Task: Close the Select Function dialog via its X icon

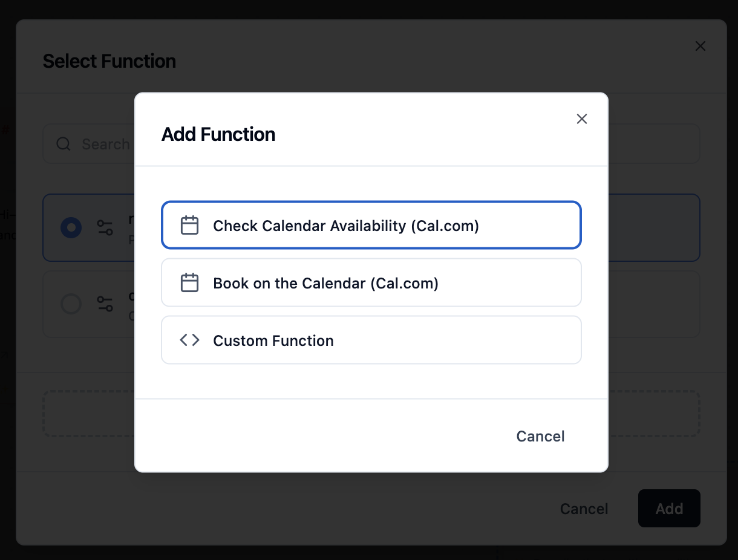Action: pos(700,46)
